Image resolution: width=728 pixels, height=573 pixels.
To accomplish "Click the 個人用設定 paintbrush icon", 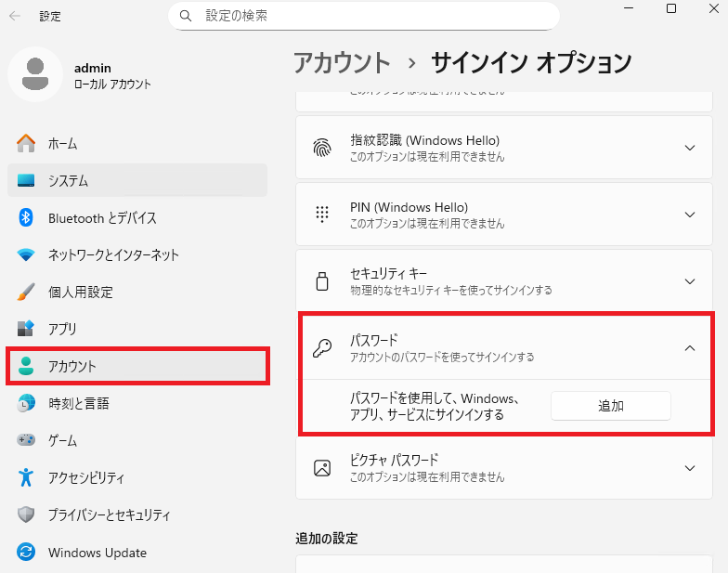I will [x=26, y=292].
